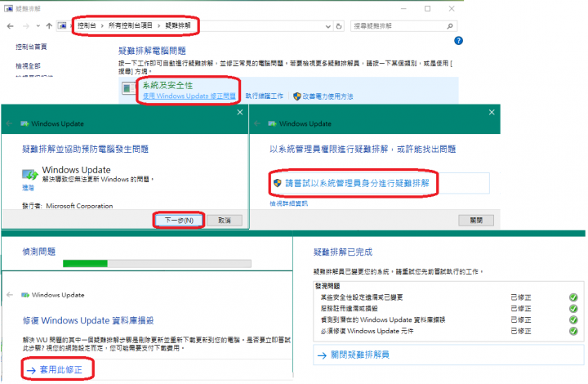Click the 取消 button
Image resolution: width=588 pixels, height=384 pixels.
(225, 220)
